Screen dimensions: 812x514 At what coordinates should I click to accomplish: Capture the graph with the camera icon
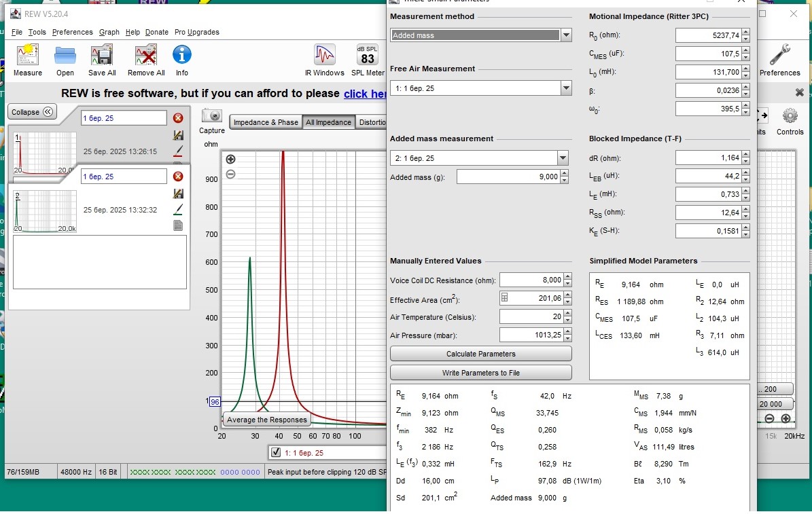tap(212, 115)
